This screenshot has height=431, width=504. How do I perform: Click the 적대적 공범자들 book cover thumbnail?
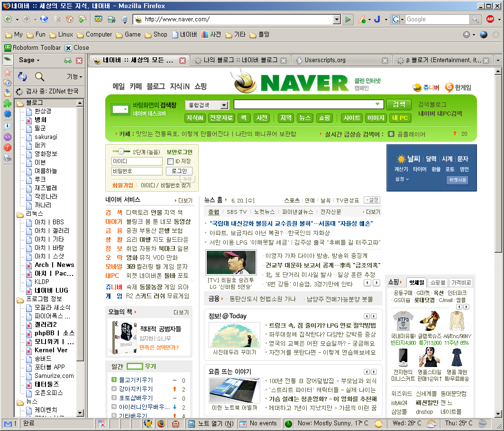(x=124, y=337)
